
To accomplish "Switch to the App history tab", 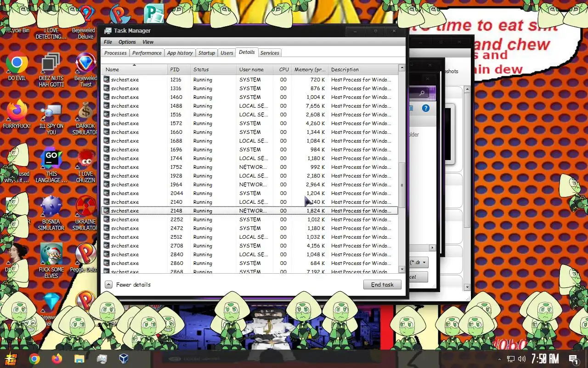I will 180,53.
